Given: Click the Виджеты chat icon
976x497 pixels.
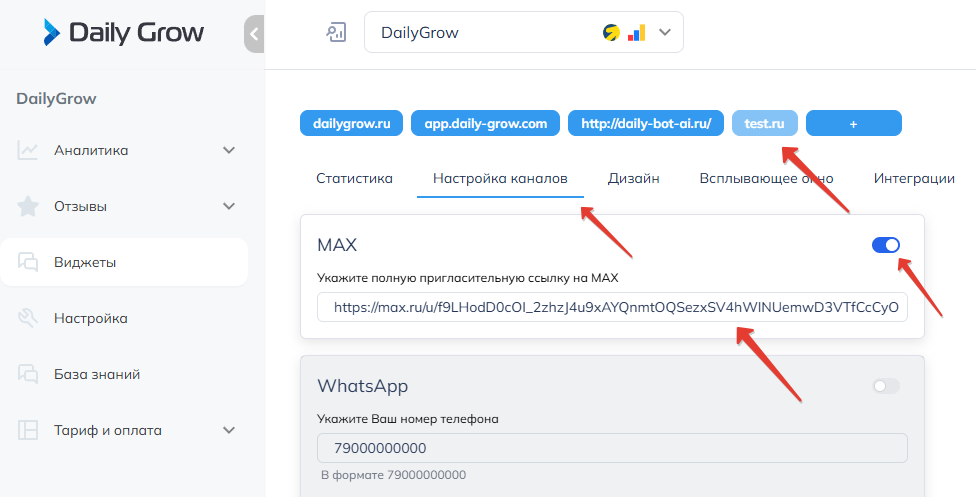Looking at the screenshot, I should tap(28, 263).
